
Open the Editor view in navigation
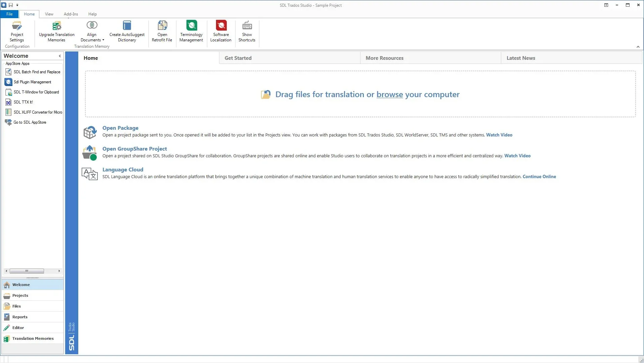tap(18, 328)
